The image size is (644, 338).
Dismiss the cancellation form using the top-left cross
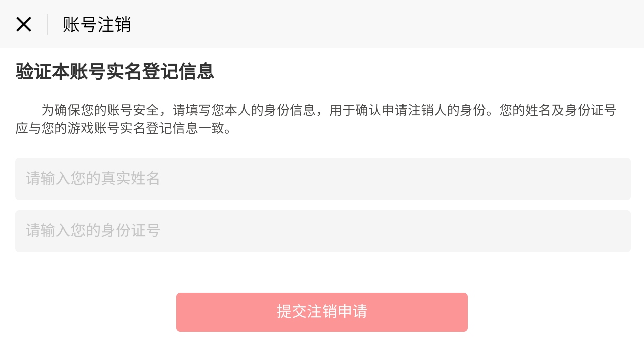click(x=24, y=24)
